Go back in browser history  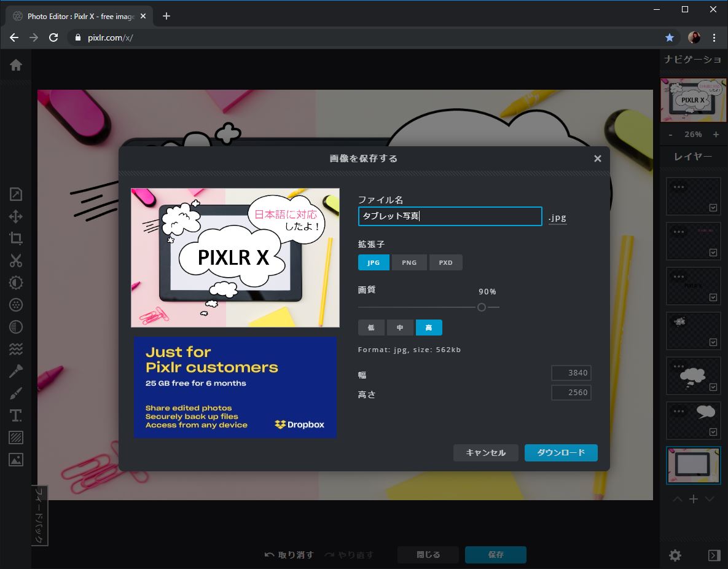[14, 37]
